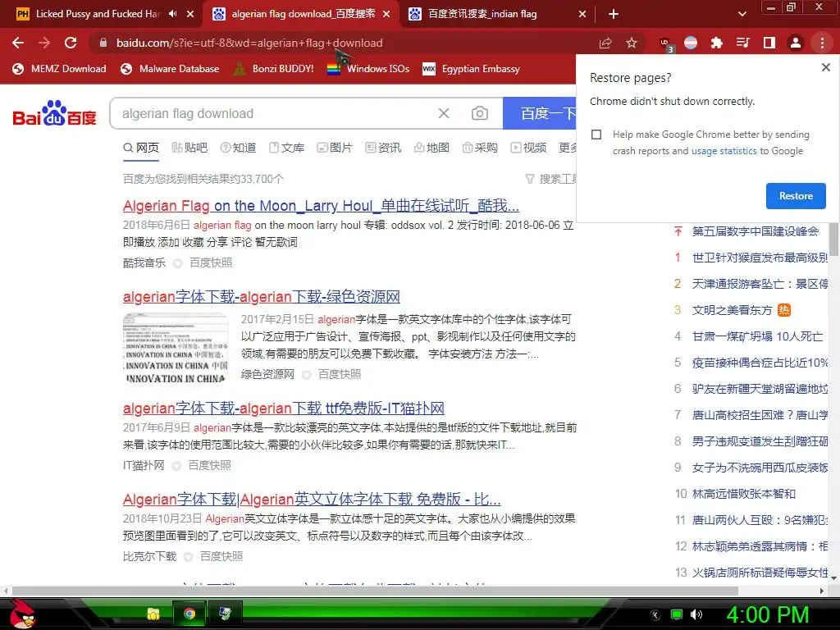Viewport: 840px width, 630px height.
Task: Open Windows ISOs bookmark
Action: tap(368, 69)
